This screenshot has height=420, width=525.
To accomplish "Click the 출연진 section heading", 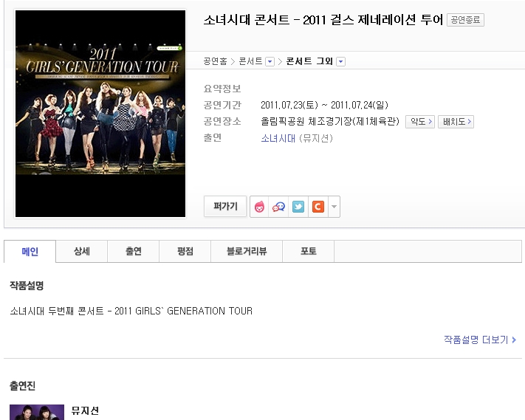I will 22,386.
